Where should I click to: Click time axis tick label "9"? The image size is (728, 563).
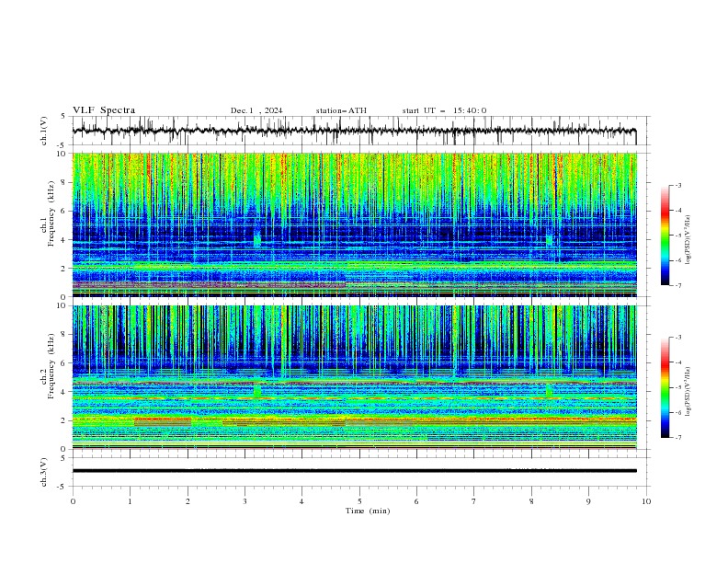coord(588,501)
